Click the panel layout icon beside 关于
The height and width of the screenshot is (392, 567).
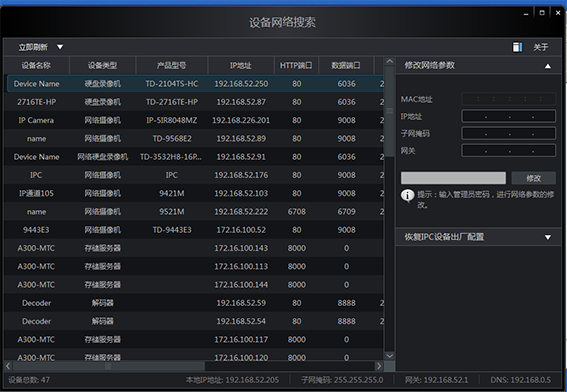coord(517,47)
